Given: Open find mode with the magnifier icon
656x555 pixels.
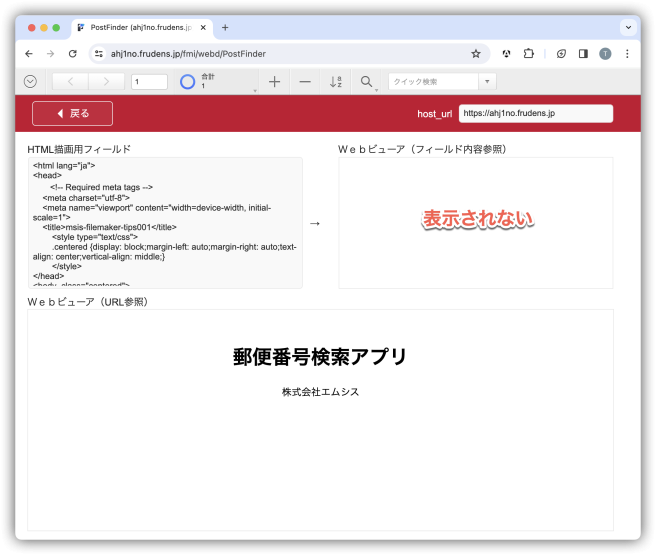Looking at the screenshot, I should coord(366,82).
